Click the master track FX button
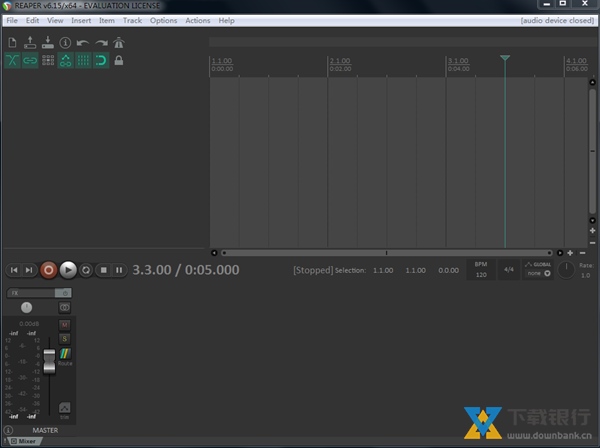 (30, 293)
